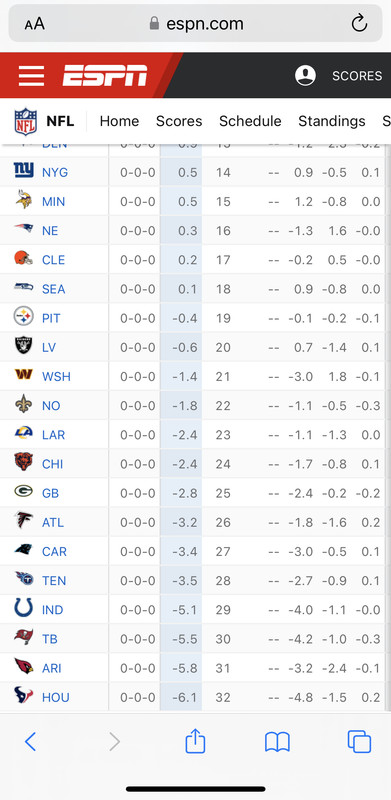The image size is (391, 800).
Task: Reload the page with refresh icon
Action: pyautogui.click(x=359, y=23)
